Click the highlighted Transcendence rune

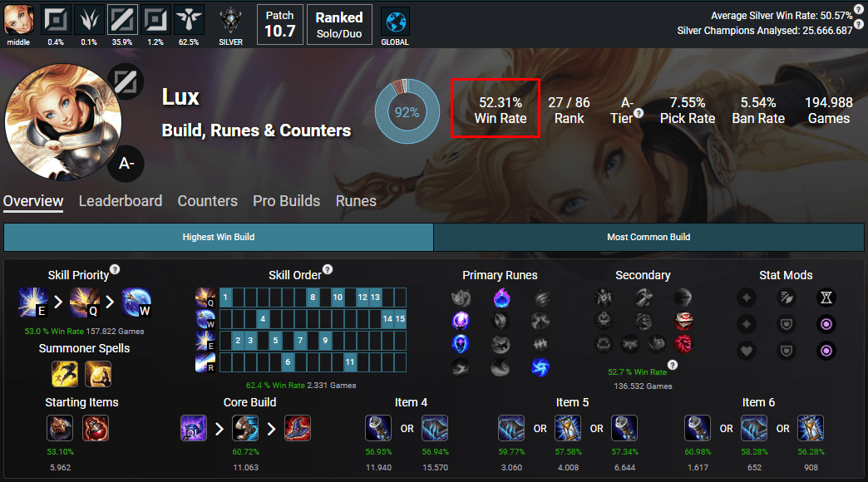[x=461, y=344]
